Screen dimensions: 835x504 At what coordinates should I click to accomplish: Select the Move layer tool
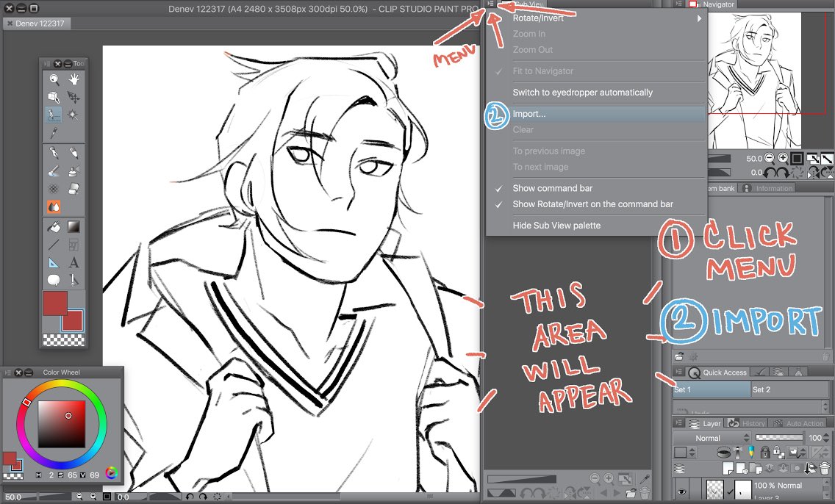coord(74,97)
